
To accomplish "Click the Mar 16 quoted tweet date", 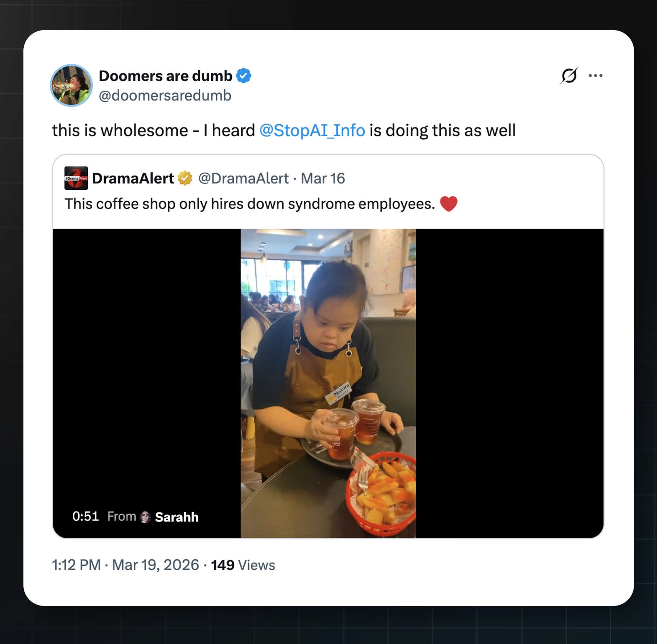I will click(323, 178).
